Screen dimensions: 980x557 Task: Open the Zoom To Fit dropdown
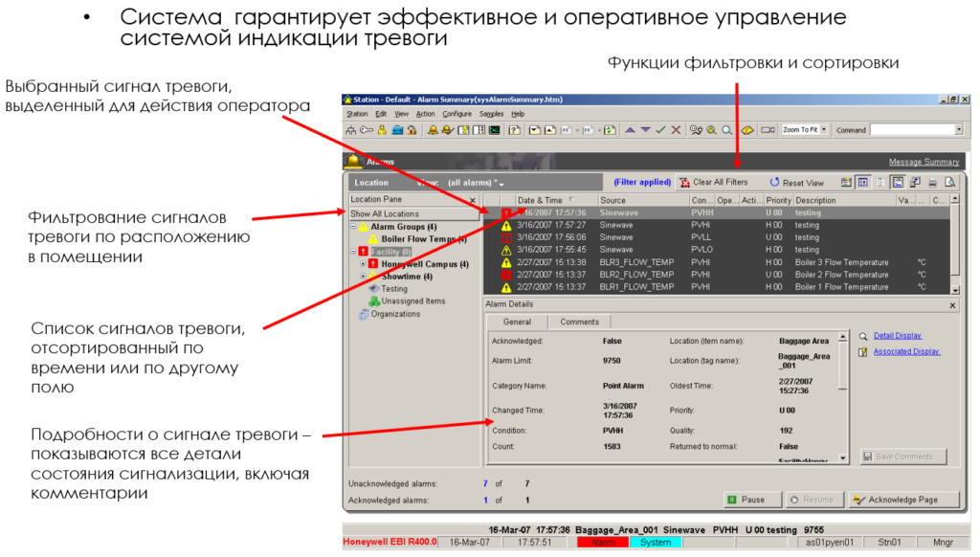[826, 129]
